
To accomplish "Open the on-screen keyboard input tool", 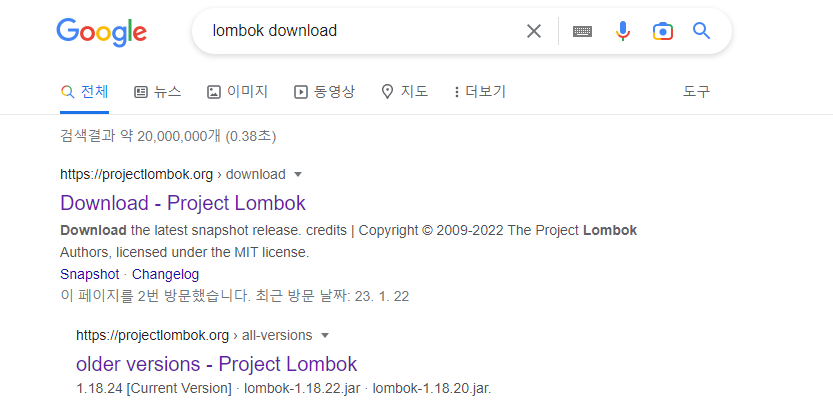I will [582, 31].
